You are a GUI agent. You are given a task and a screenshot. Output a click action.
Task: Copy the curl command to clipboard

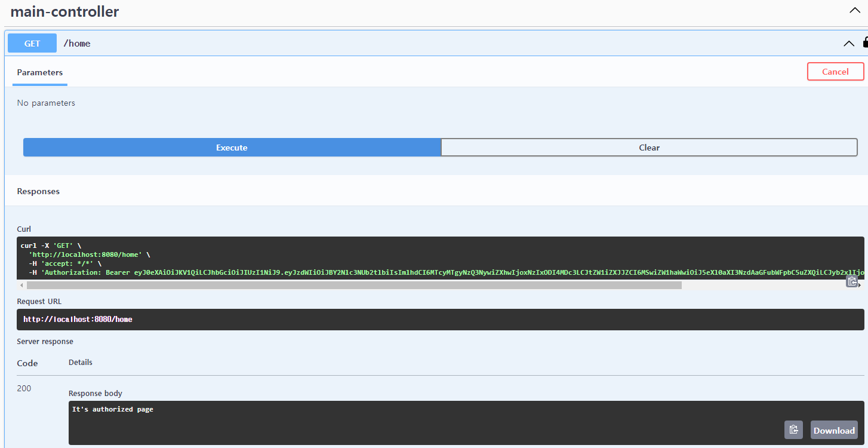click(852, 281)
